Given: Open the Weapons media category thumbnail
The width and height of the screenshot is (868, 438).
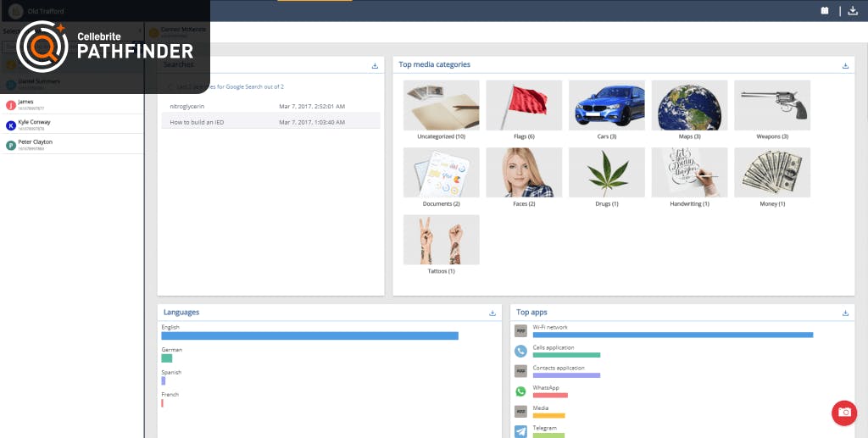Looking at the screenshot, I should point(771,106).
